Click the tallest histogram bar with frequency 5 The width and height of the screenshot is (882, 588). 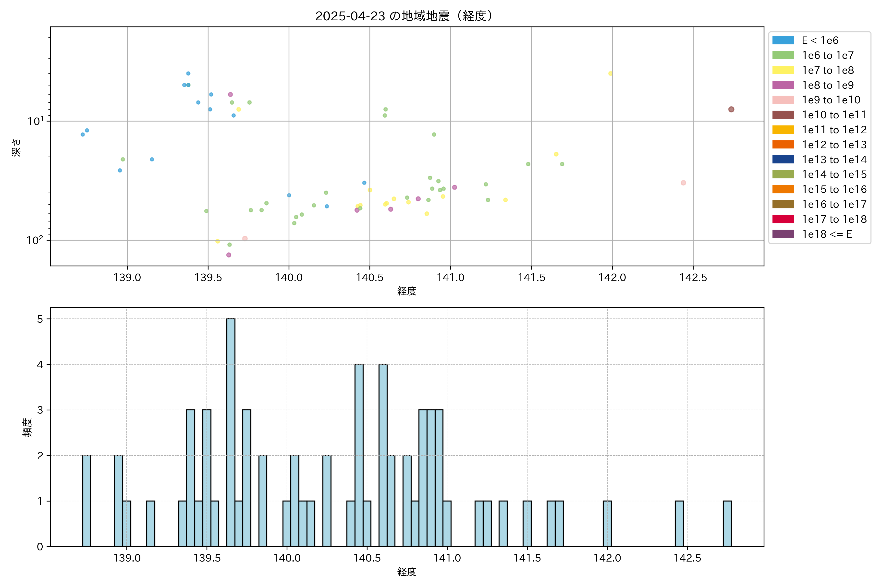click(x=231, y=431)
